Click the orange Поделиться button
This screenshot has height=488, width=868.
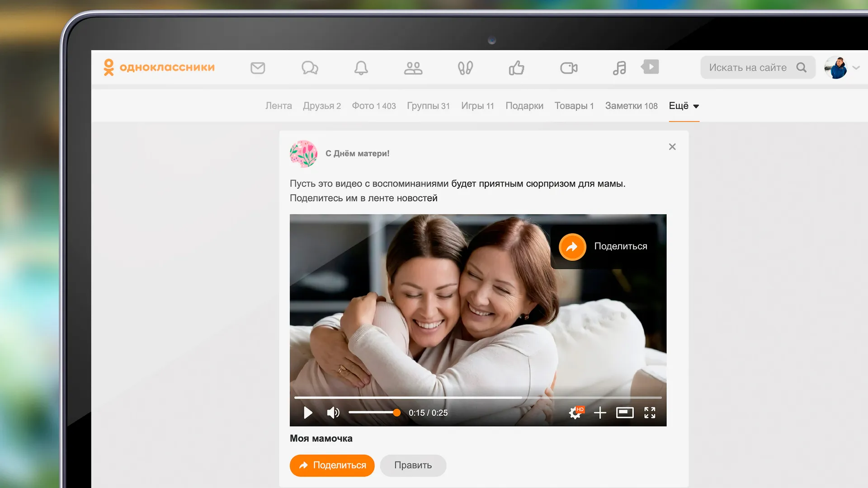coord(332,465)
